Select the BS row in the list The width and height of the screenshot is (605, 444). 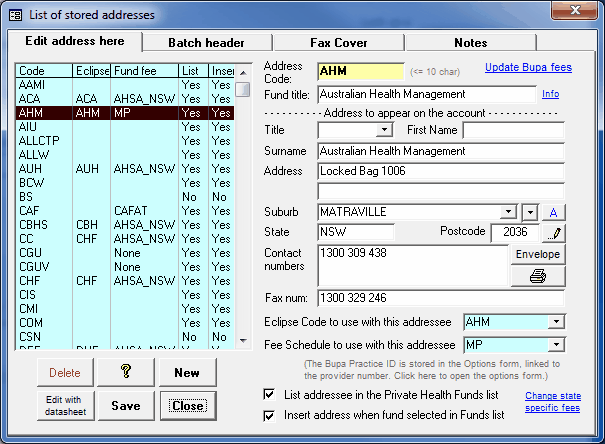[125, 197]
